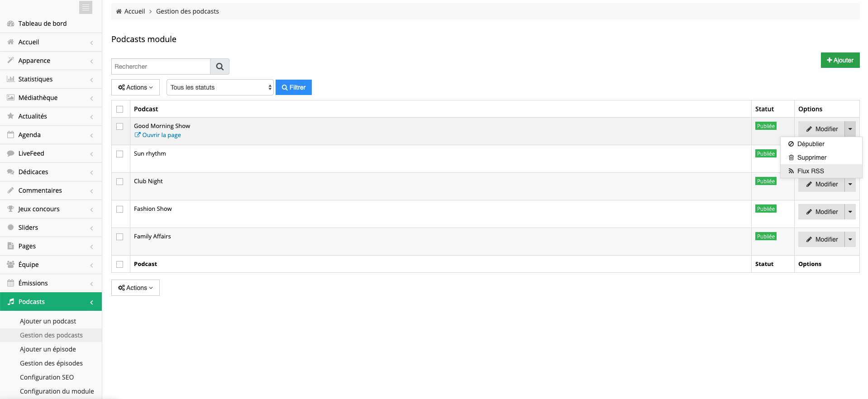Click the Tableau de bord dashboard icon

[x=11, y=23]
